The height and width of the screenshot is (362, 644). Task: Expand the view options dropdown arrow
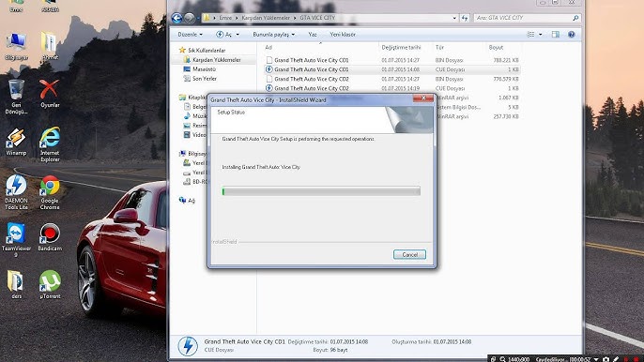coord(540,35)
